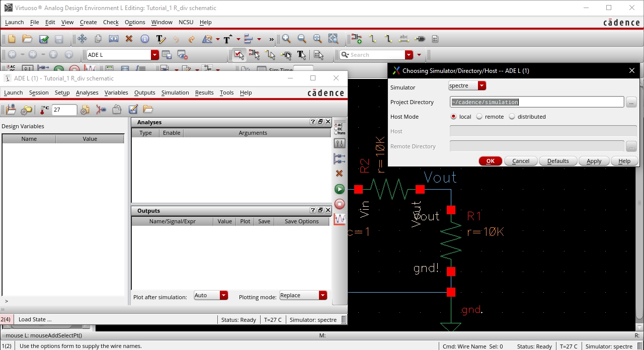Select the Move (four-arrow) tool
The width and height of the screenshot is (644, 350).
[82, 39]
